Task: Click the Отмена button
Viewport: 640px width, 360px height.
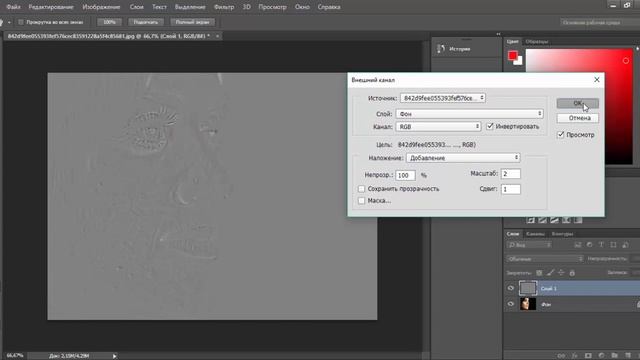Action: 578,118
